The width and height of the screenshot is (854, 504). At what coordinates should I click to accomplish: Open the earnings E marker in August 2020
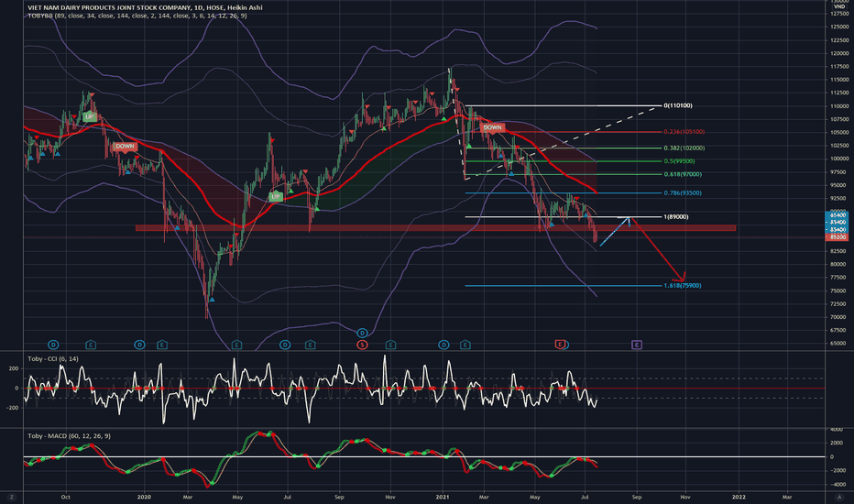point(310,345)
